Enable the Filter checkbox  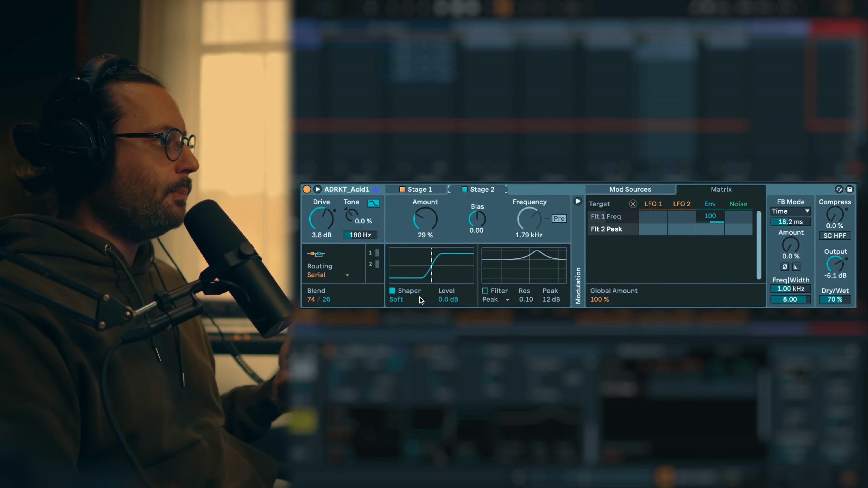coord(485,291)
